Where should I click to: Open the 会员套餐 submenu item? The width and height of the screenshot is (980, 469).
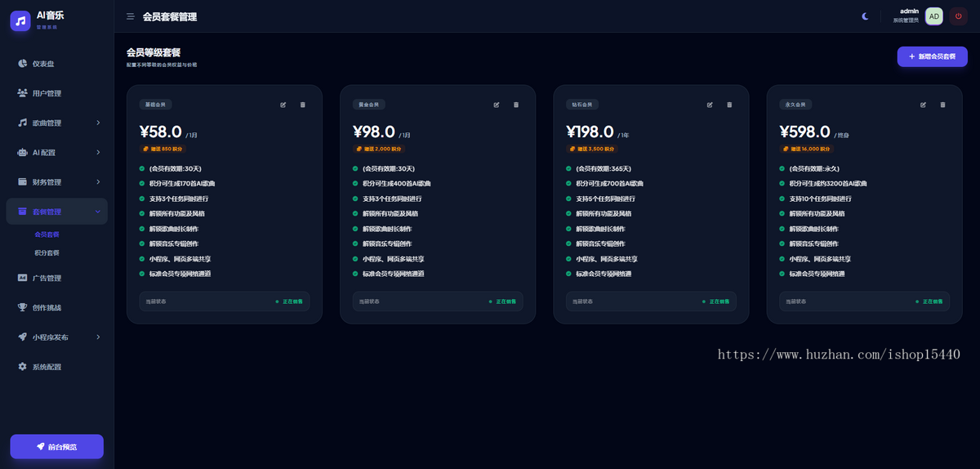(47, 234)
